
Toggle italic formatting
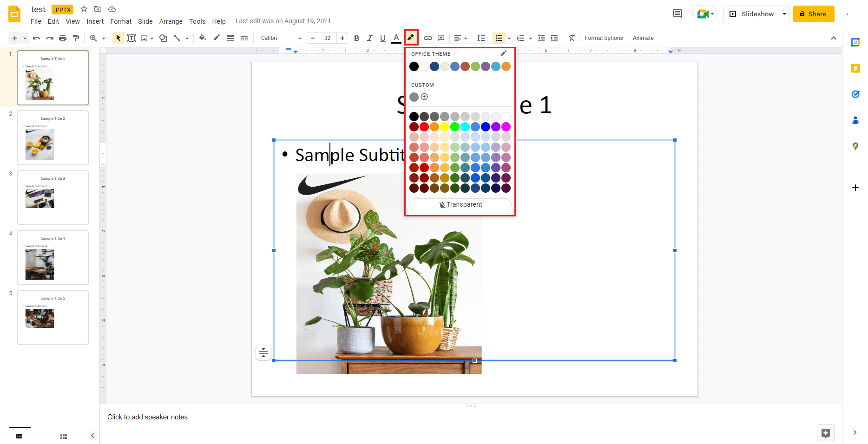(x=369, y=38)
